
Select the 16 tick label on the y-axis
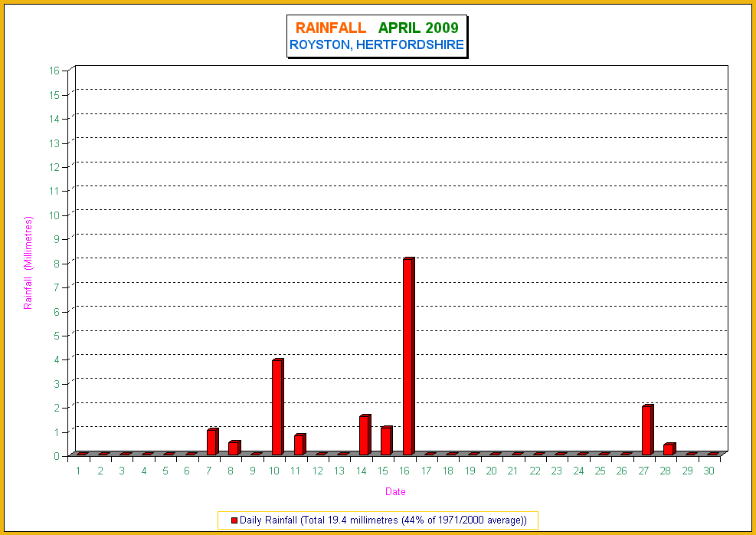[54, 70]
